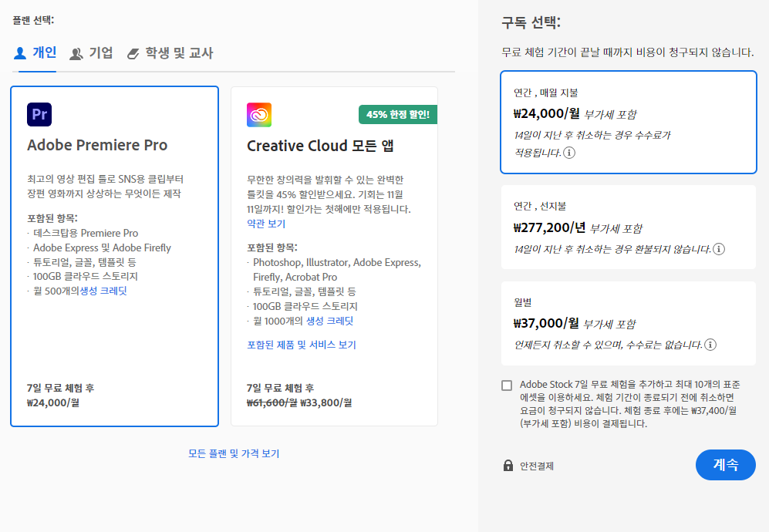Select the Adobe Premiere Pro plan card

[114, 257]
